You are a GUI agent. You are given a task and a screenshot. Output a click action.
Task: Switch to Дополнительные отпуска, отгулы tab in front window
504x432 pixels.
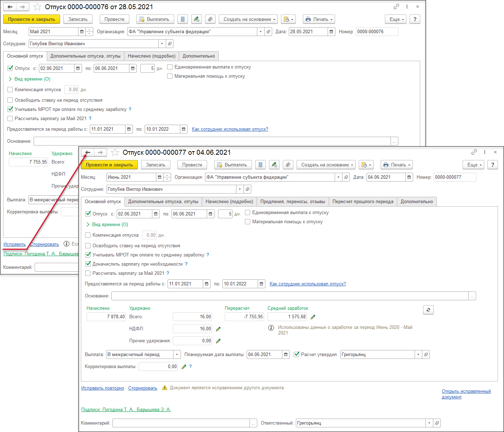(163, 201)
